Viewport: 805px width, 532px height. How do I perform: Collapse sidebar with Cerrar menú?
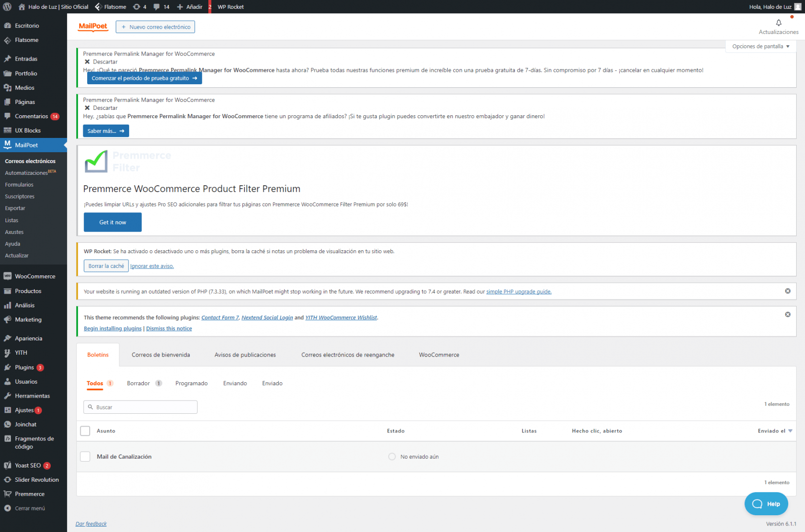(x=30, y=508)
